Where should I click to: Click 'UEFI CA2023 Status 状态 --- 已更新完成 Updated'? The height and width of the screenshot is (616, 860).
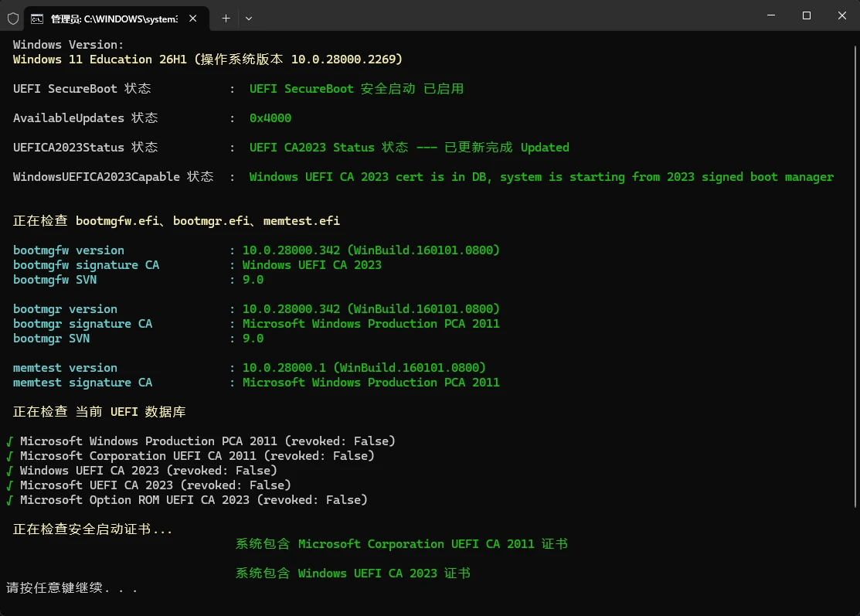point(410,148)
